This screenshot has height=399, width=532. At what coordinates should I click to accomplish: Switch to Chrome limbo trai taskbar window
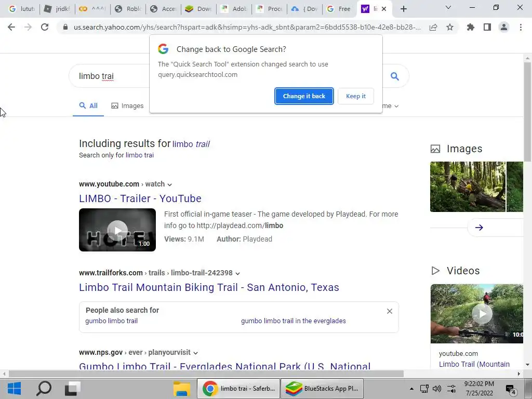tap(238, 389)
